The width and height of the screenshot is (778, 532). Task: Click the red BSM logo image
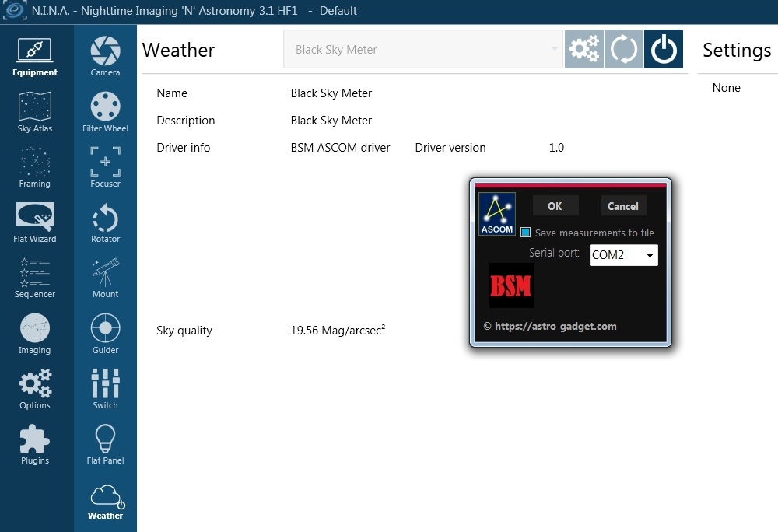[511, 285]
